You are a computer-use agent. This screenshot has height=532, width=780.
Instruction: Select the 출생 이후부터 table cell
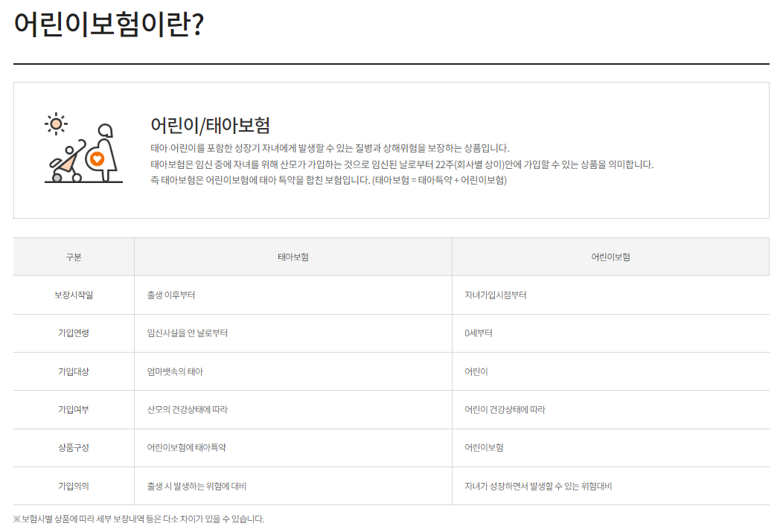170,295
